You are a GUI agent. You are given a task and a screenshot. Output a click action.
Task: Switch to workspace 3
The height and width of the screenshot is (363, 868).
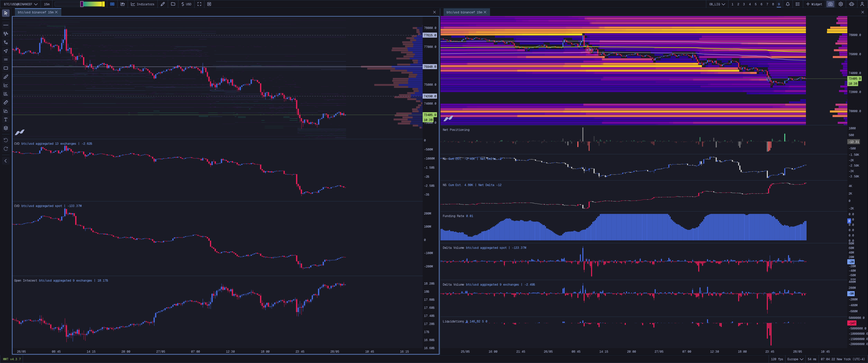pos(744,4)
